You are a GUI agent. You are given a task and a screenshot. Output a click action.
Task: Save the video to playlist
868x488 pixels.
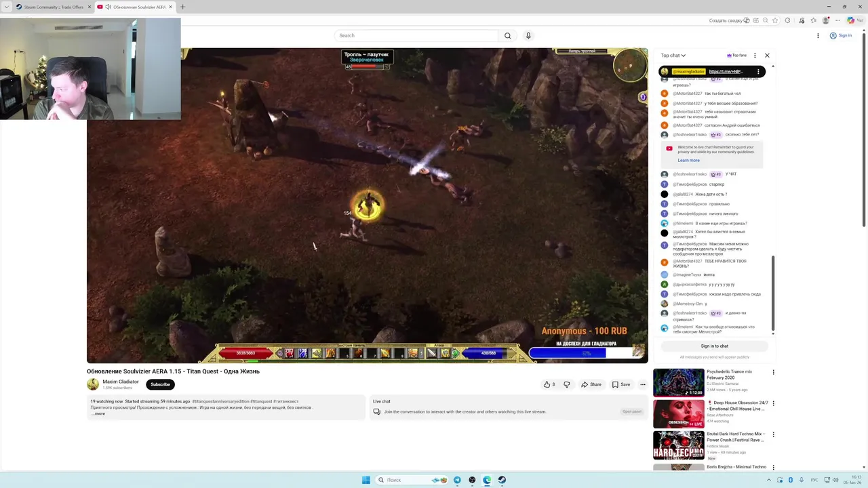[621, 384]
